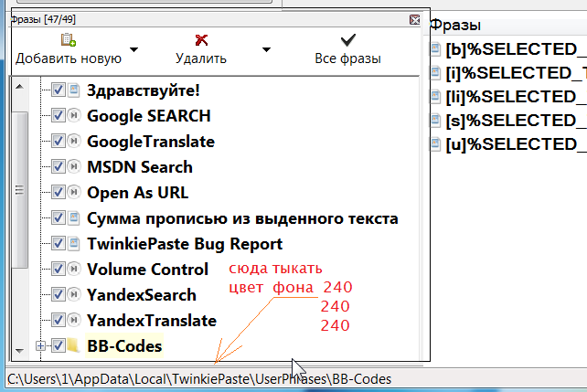Select the [b]%SELECTED phrase text

[516, 49]
